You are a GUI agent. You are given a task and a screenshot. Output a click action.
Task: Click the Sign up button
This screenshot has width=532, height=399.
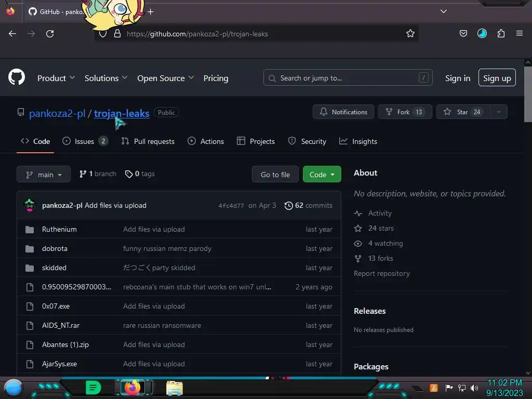497,78
